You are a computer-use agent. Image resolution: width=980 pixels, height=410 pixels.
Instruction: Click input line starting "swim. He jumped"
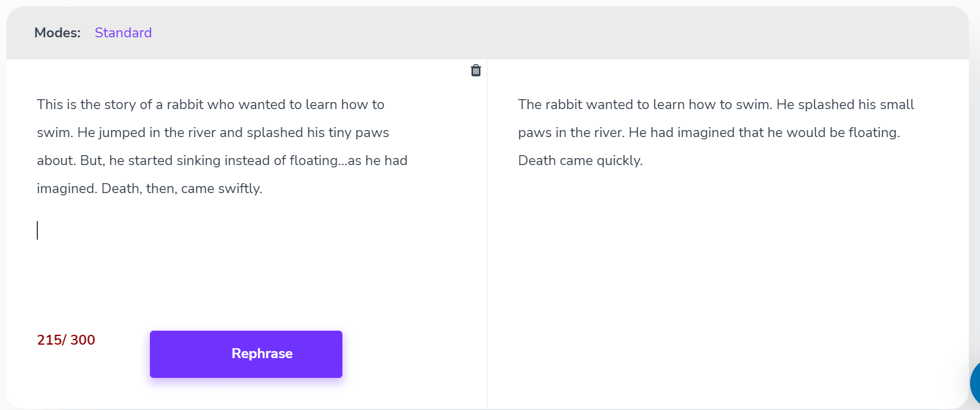(213, 132)
